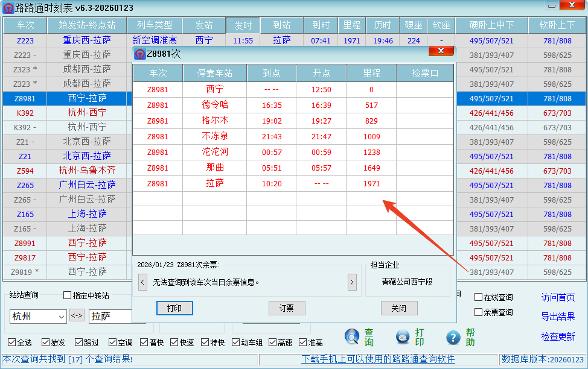This screenshot has height=369, width=588.
Task: Click inside the 拉萨 destination input field
Action: point(109,316)
